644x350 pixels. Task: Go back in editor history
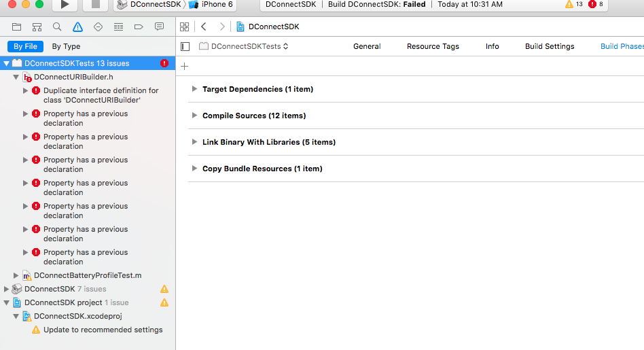pos(204,27)
